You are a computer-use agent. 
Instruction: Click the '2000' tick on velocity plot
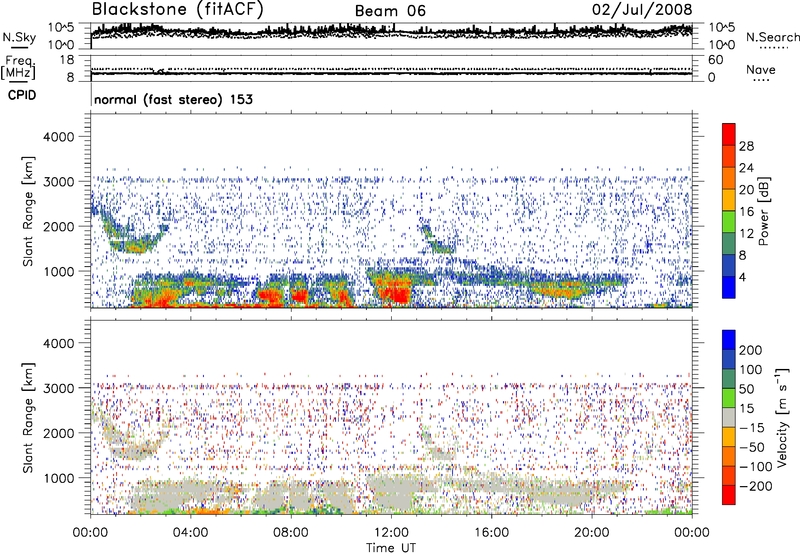[58, 433]
